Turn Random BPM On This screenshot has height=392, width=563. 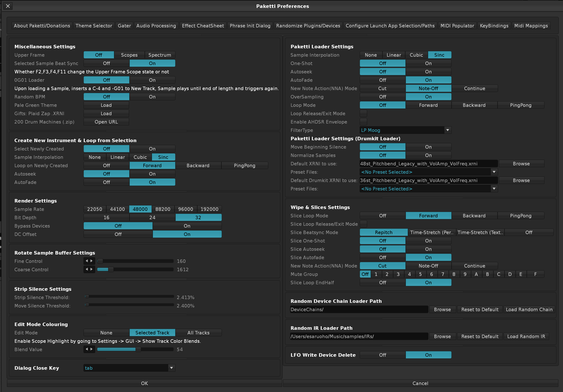coord(152,97)
